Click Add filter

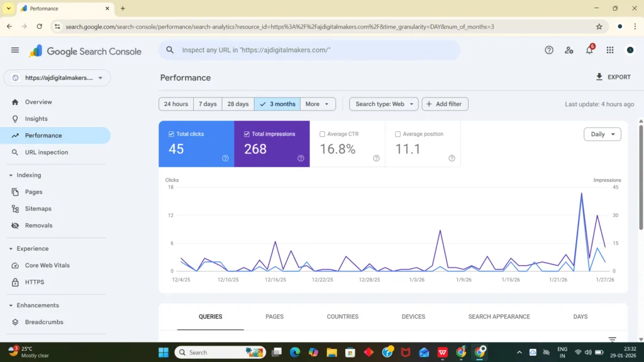coord(445,104)
